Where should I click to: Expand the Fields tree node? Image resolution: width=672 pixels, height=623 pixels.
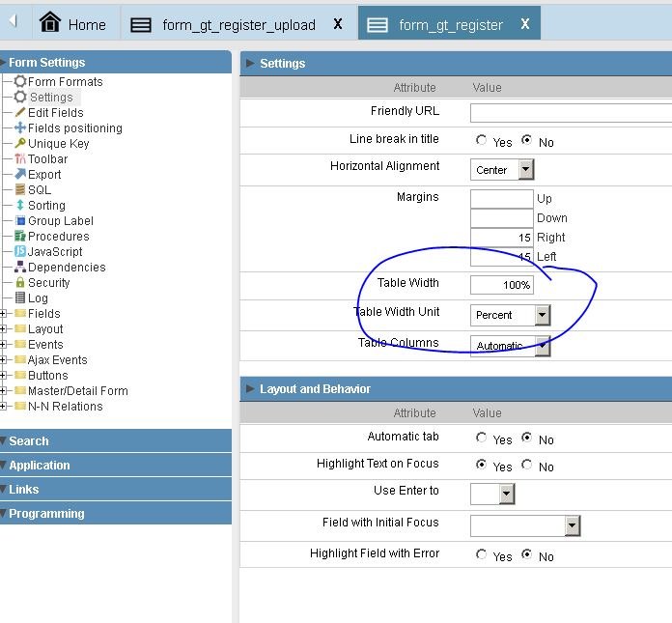(x=3, y=313)
